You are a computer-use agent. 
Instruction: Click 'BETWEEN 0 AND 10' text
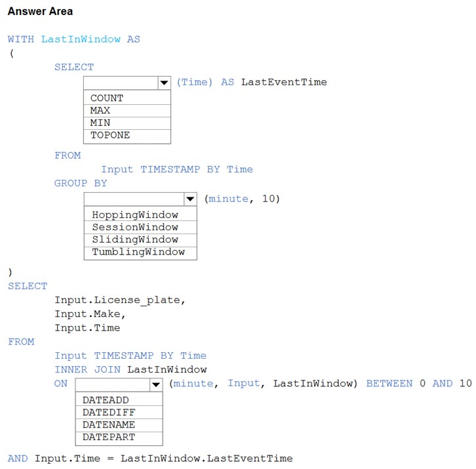tap(419, 383)
